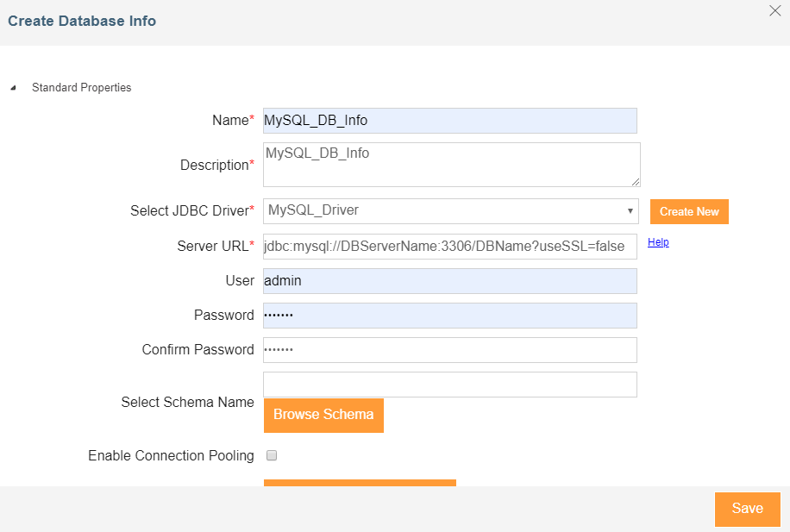Viewport: 790px width, 532px height.
Task: Open the Help link beside Server URL
Action: [658, 242]
